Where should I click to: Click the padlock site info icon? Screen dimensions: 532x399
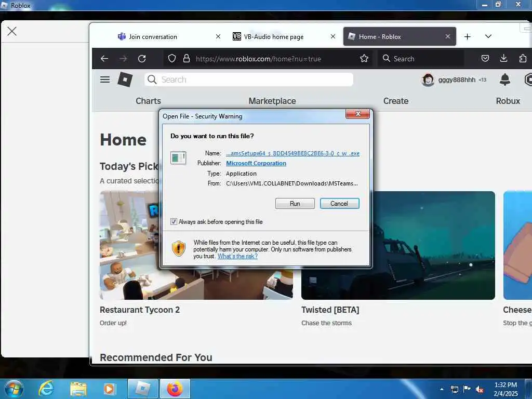click(187, 59)
